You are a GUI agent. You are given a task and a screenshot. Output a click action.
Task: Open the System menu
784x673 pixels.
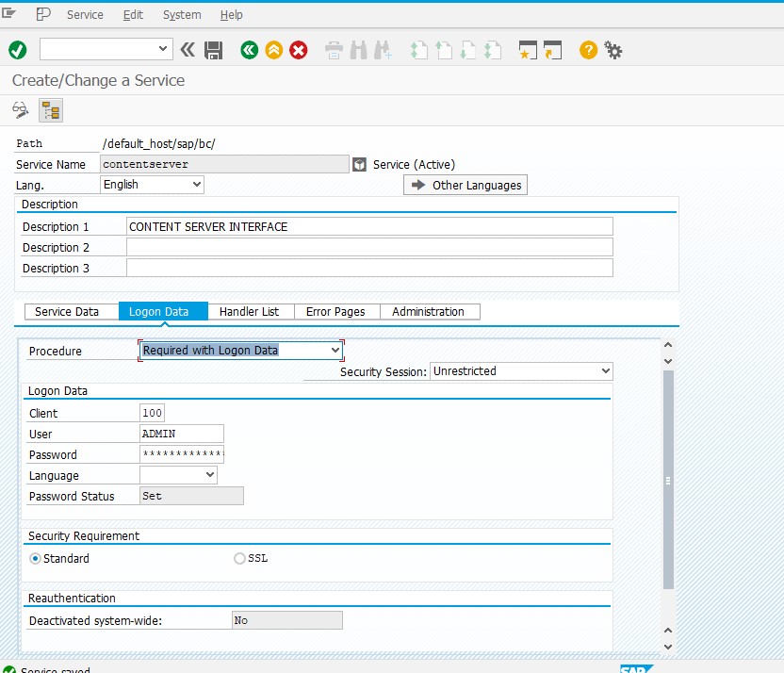(182, 15)
